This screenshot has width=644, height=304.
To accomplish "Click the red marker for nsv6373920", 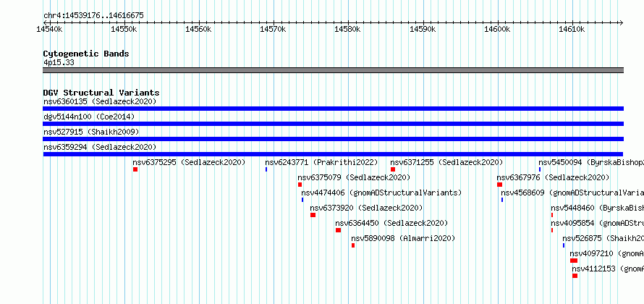I will 313,215.
